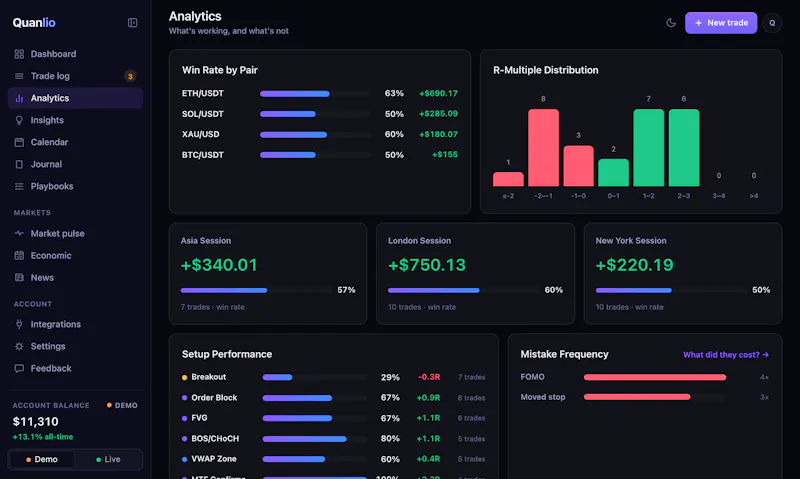Image resolution: width=800 pixels, height=479 pixels.
Task: Click the FVG setup row label
Action: (x=199, y=418)
